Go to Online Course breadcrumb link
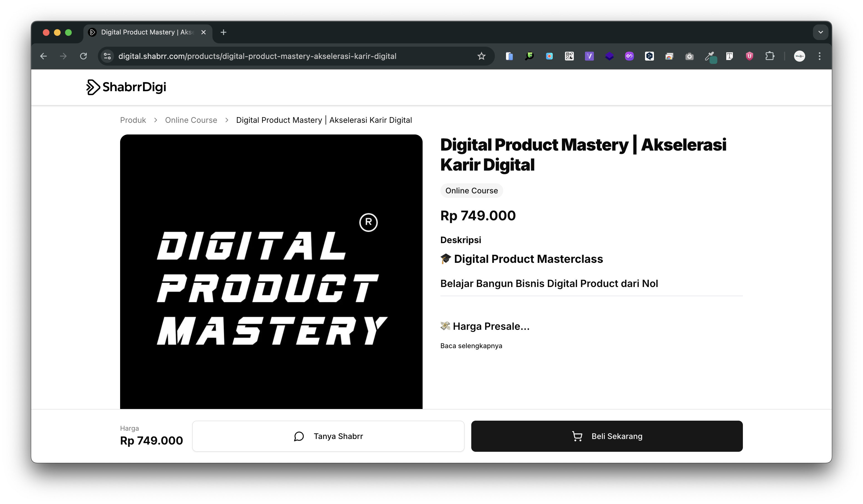 [x=191, y=120]
